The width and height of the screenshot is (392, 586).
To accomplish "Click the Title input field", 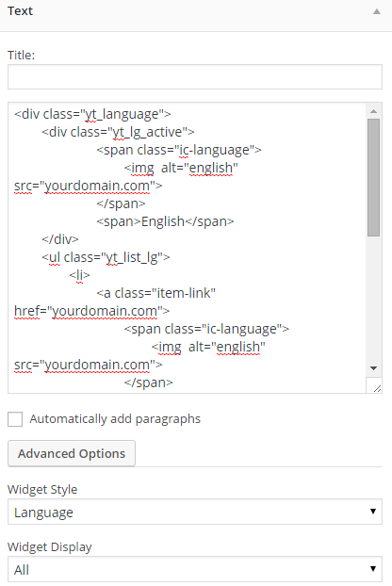I will coord(195,76).
